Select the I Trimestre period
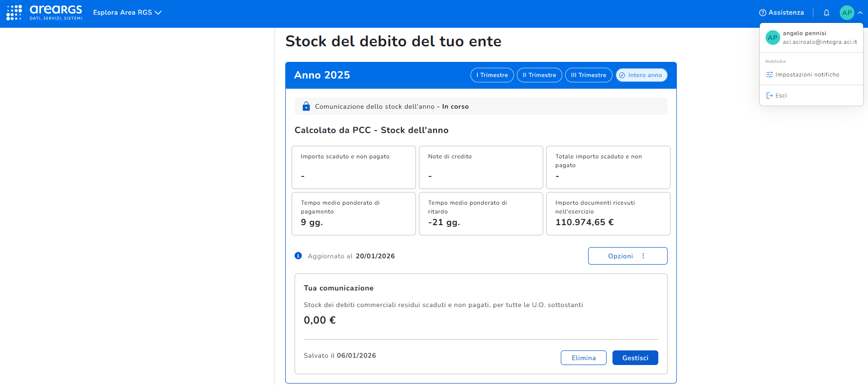The width and height of the screenshot is (868, 385). point(492,75)
